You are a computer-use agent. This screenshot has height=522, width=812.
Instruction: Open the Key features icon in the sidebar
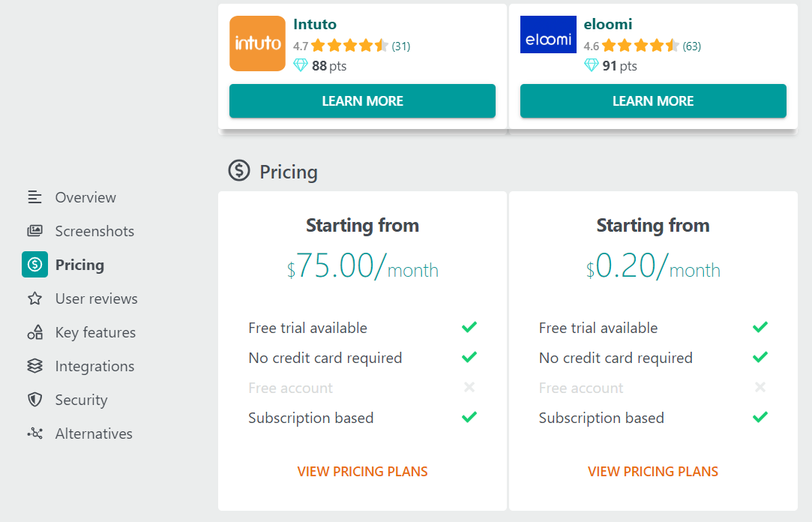click(34, 331)
